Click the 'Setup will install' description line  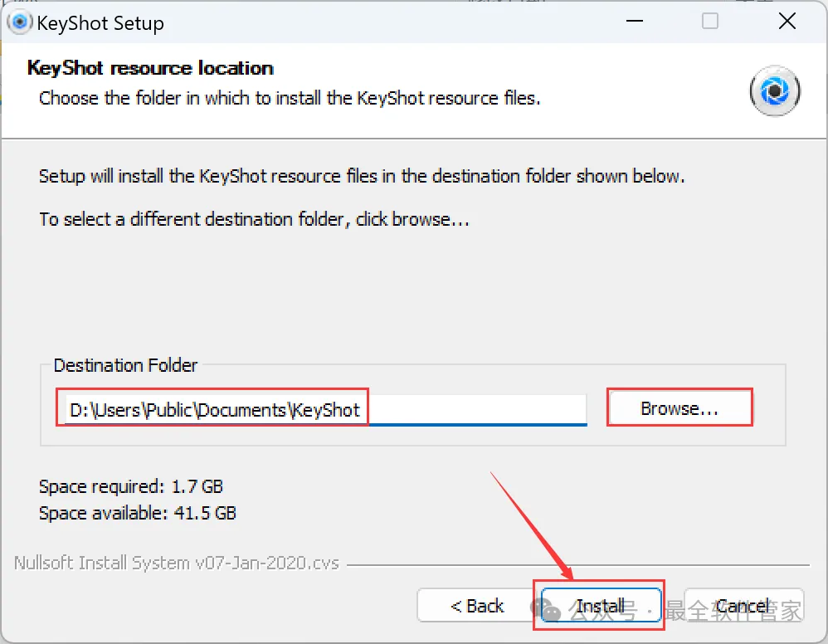pyautogui.click(x=362, y=176)
